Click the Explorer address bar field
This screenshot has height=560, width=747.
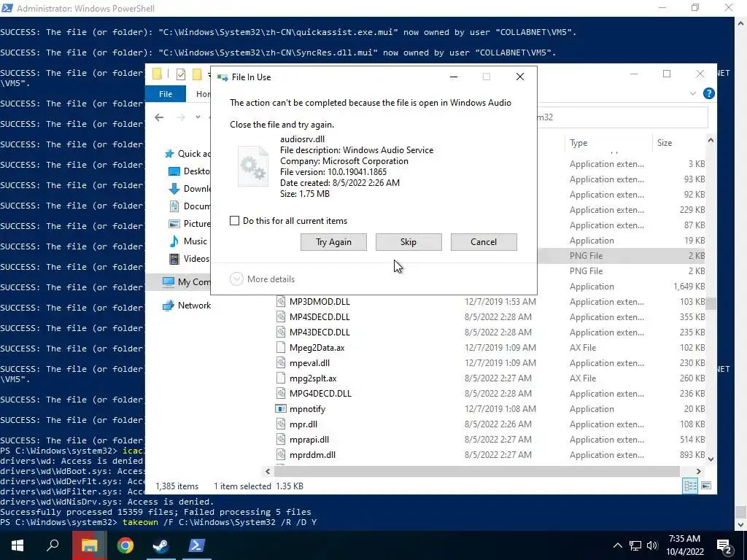(622, 117)
